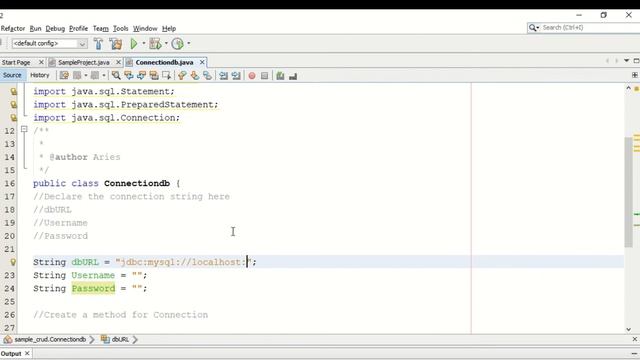Open the Start Page tab
This screenshot has width=640, height=360.
tap(16, 62)
